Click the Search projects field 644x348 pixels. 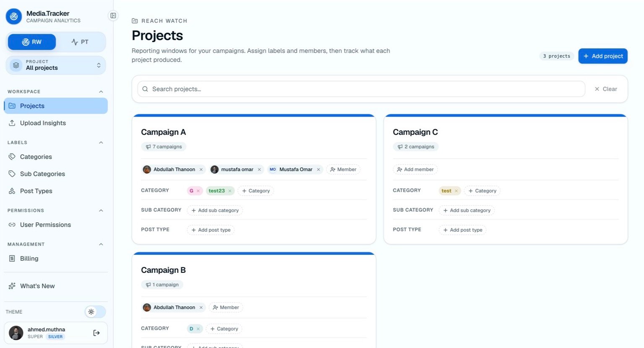click(x=361, y=89)
